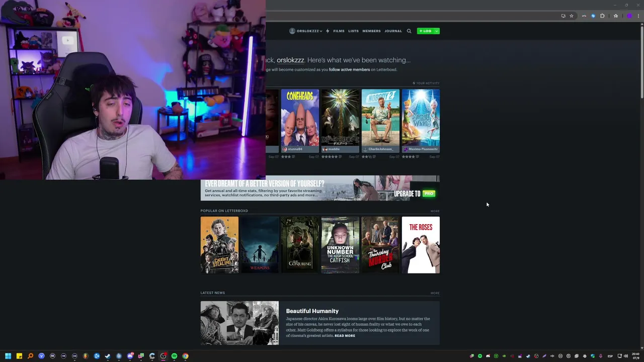Expand the arrow beside the green LOG button
644x362 pixels.
click(x=436, y=31)
